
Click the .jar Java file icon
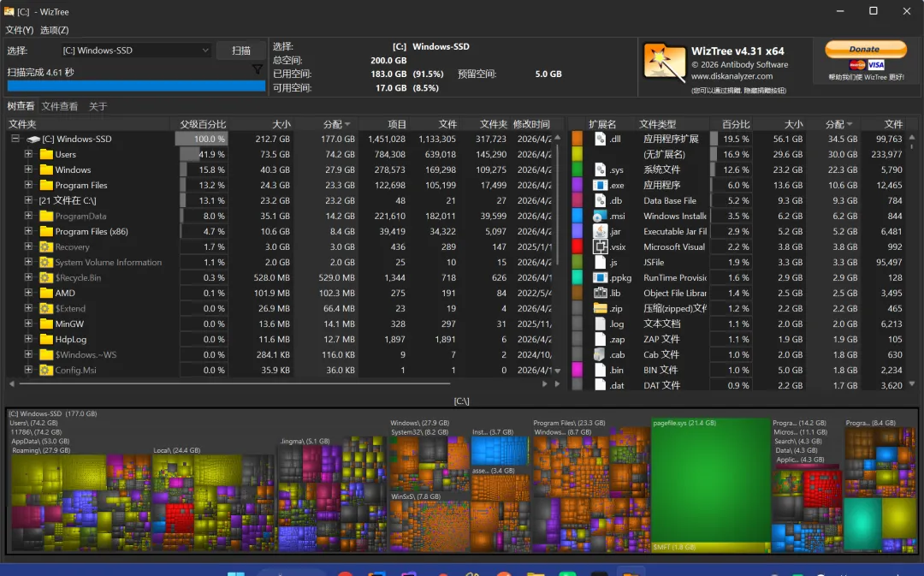point(600,232)
